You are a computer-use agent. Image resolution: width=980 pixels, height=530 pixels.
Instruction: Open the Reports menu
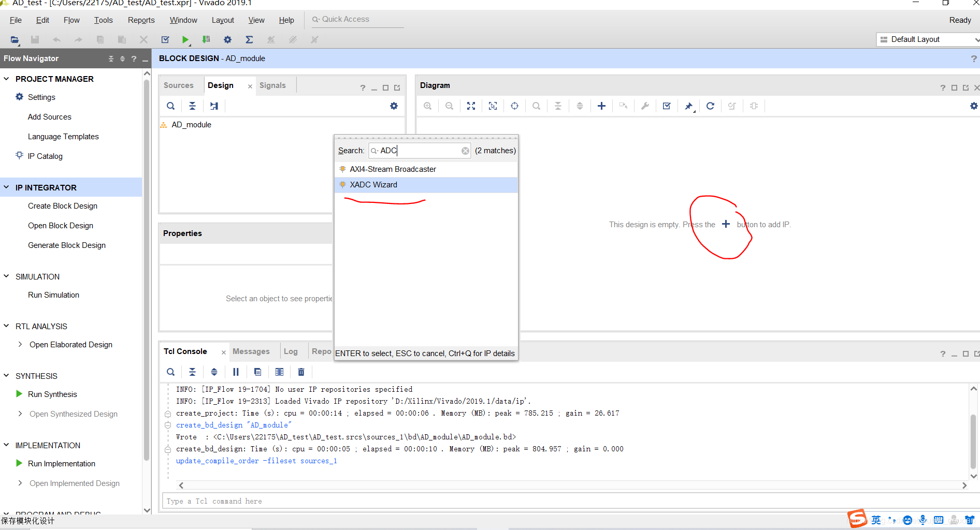(x=141, y=20)
